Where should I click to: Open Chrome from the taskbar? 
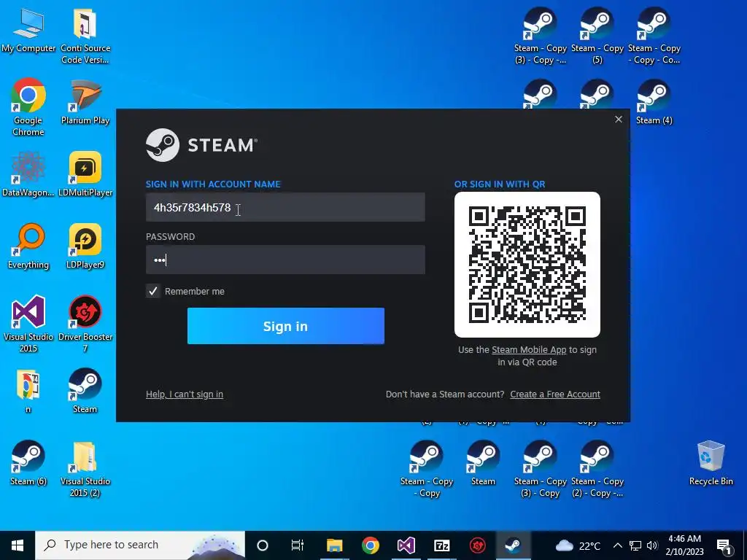tap(370, 545)
